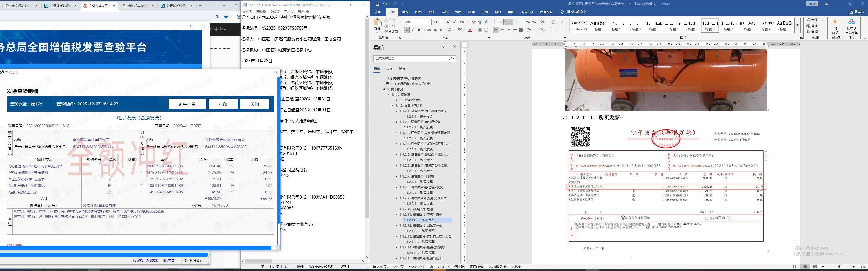Image resolution: width=868 pixels, height=271 pixels.
Task: Toggle bullet list formatting
Action: [496, 22]
